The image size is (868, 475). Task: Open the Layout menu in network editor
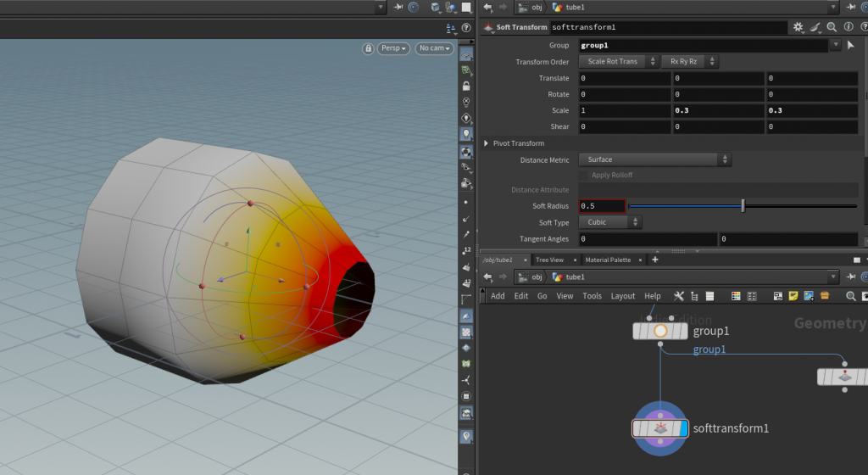click(x=622, y=296)
